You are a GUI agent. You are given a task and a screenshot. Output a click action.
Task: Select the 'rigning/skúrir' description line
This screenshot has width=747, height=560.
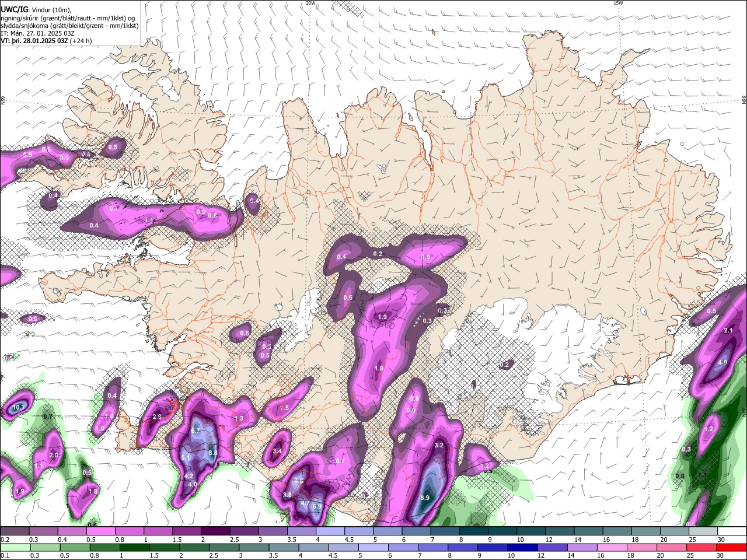[x=68, y=18]
